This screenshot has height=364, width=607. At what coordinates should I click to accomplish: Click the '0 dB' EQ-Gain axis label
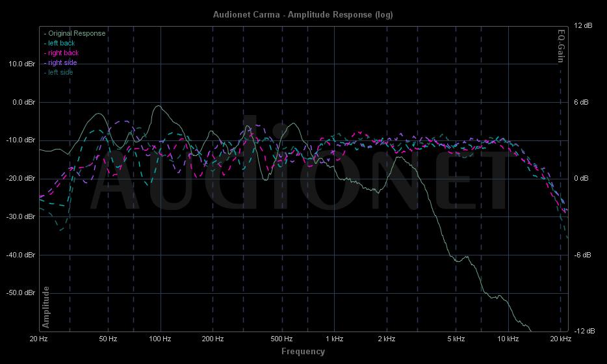pyautogui.click(x=581, y=178)
